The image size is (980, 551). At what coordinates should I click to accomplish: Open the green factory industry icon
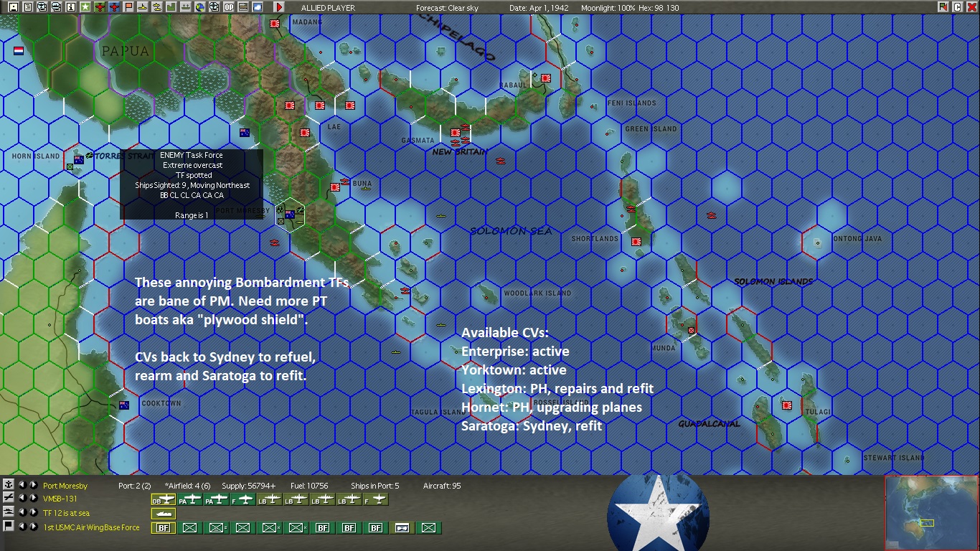(x=171, y=7)
